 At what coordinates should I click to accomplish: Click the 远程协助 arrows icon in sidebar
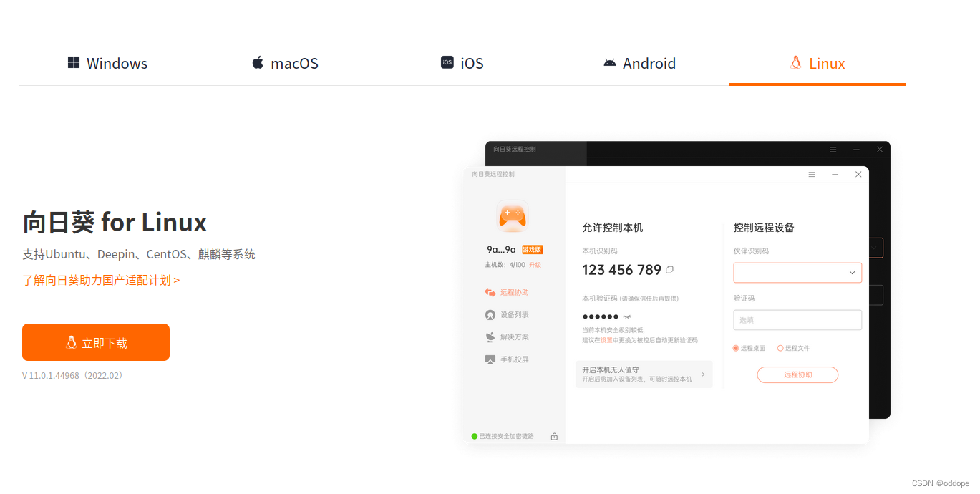click(x=490, y=292)
